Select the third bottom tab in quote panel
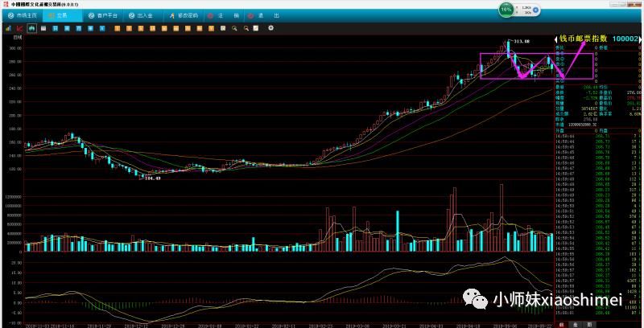This screenshot has width=644, height=328. (x=589, y=324)
